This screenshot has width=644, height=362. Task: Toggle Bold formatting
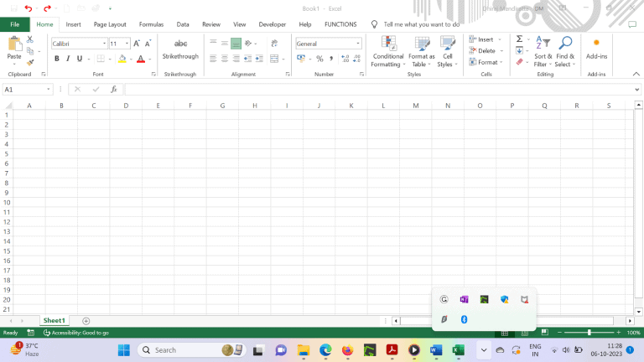[57, 59]
